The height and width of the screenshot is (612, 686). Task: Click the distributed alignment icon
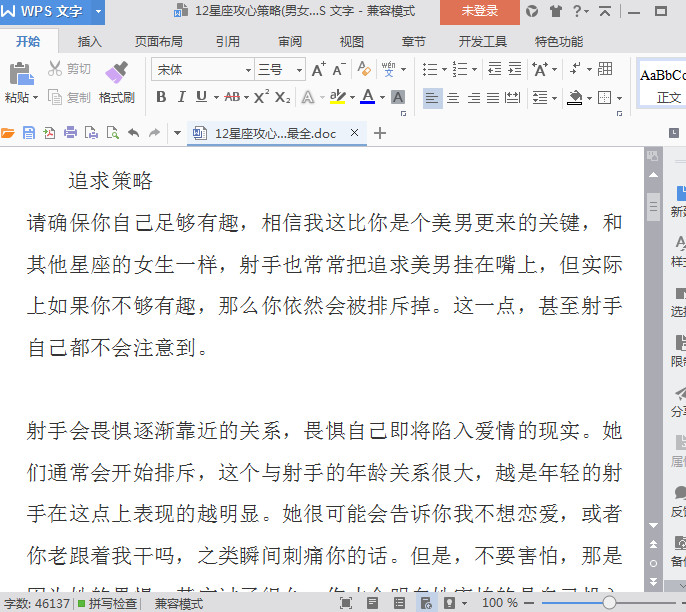tap(512, 98)
